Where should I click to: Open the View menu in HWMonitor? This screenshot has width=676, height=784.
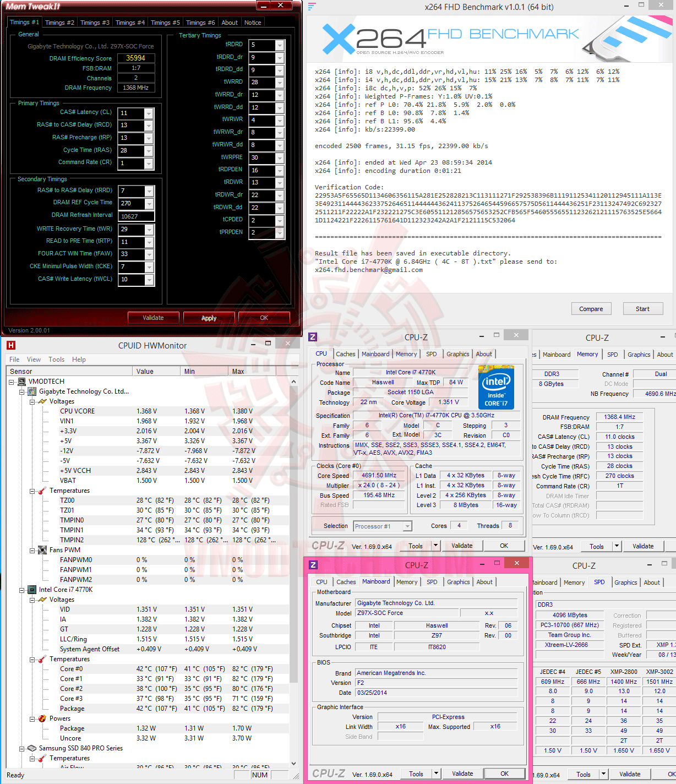(34, 360)
